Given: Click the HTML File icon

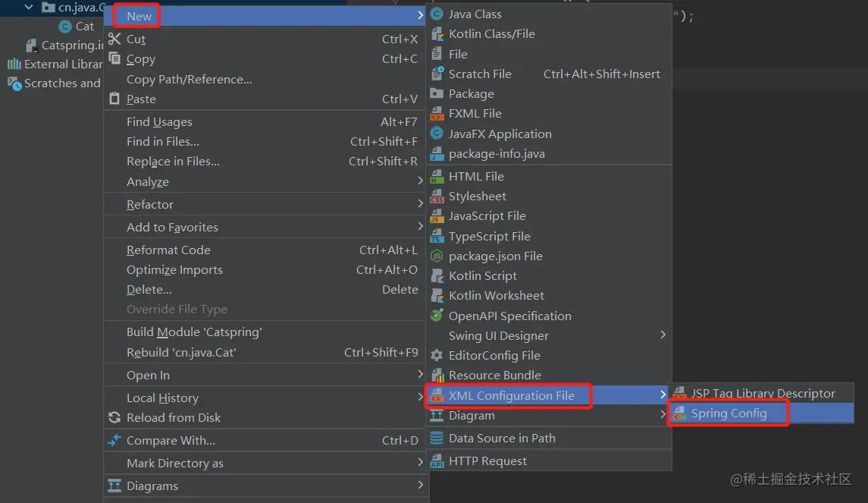Looking at the screenshot, I should tap(437, 176).
